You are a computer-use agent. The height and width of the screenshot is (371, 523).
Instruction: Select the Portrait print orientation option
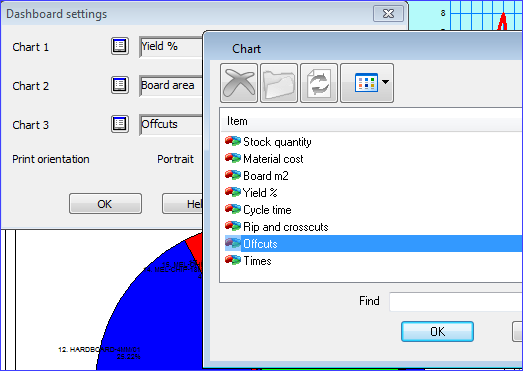[x=175, y=159]
